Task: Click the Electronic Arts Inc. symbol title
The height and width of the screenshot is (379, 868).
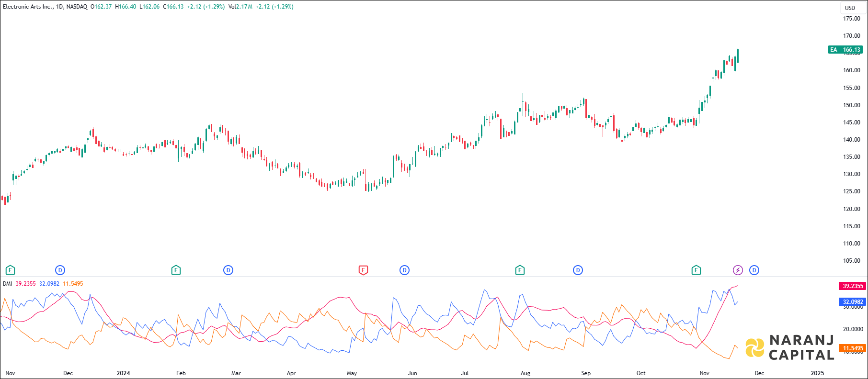Action: click(28, 7)
